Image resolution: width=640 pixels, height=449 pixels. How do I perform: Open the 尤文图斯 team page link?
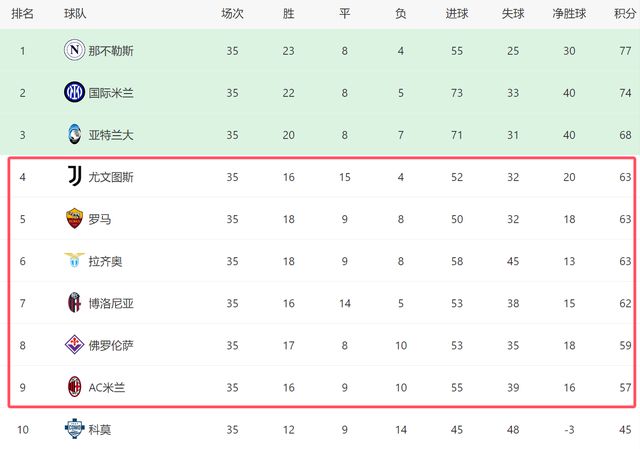(x=110, y=177)
